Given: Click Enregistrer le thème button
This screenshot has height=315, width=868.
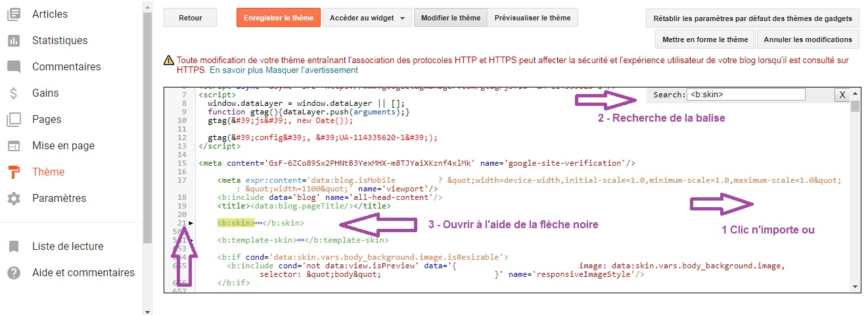Looking at the screenshot, I should (279, 18).
